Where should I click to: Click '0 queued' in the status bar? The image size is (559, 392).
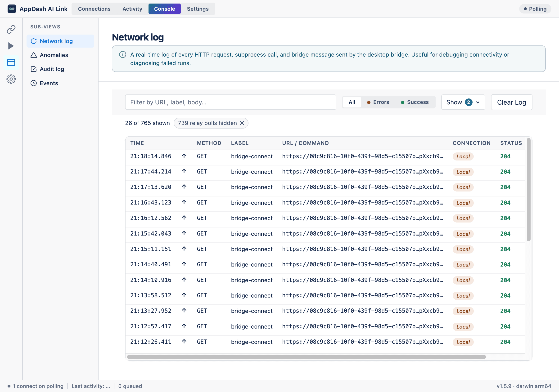click(130, 386)
